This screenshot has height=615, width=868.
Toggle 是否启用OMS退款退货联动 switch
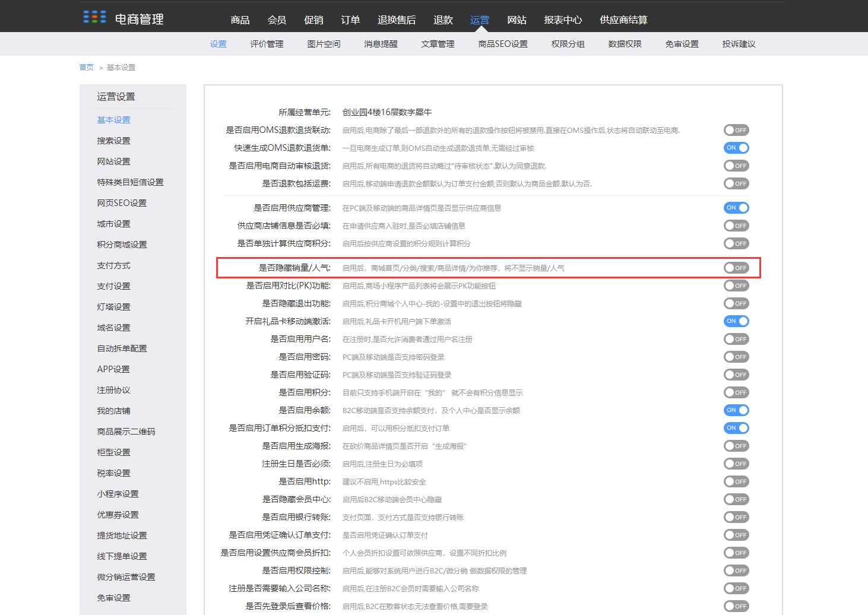(x=736, y=130)
